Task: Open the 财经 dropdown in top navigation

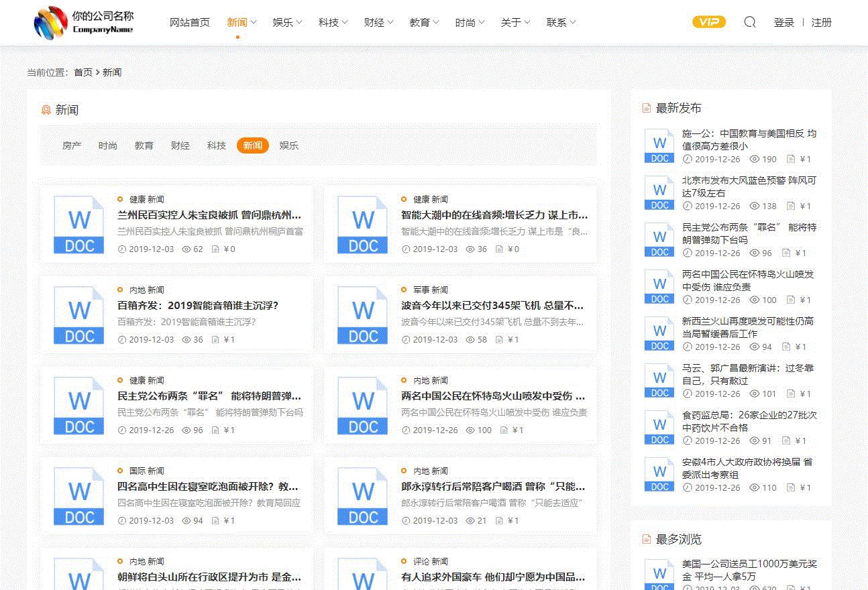Action: click(378, 22)
